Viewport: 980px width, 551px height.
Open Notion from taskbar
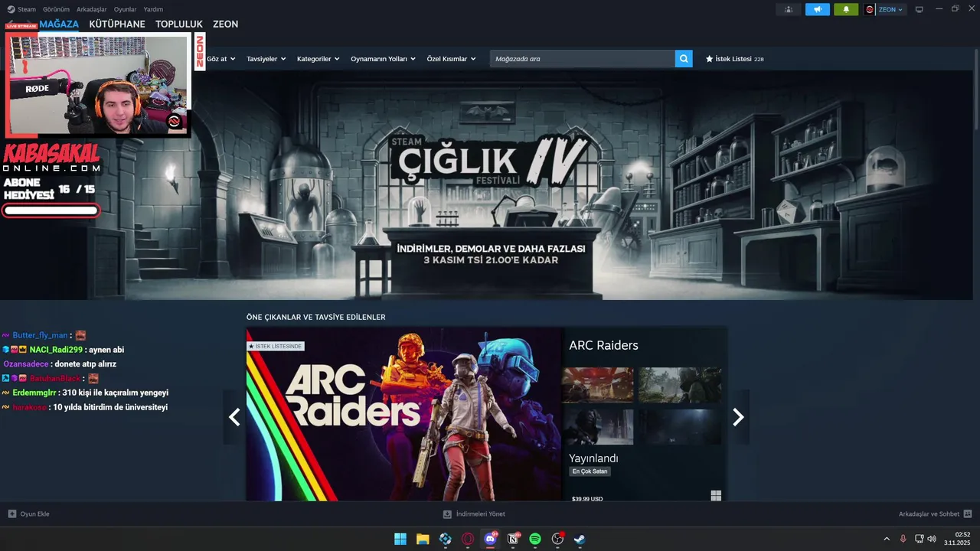coord(513,539)
